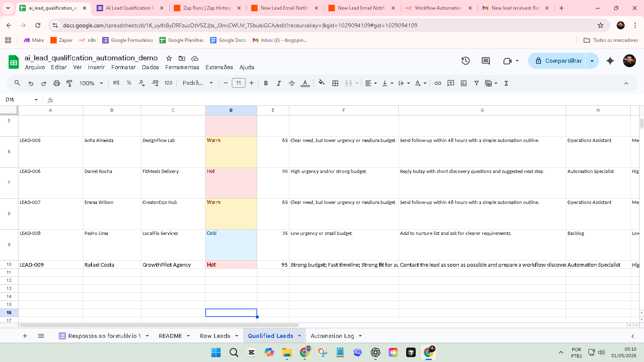The height and width of the screenshot is (362, 644).
Task: Click the Name box showing D16
Action: pos(22,100)
